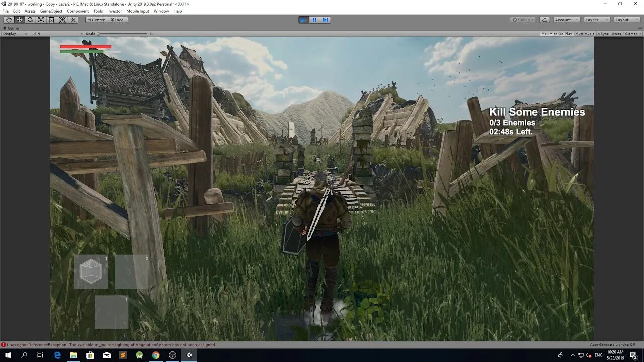Viewport: 644px width, 362px height.
Task: Toggle Gizmos in Game view
Action: 630,34
